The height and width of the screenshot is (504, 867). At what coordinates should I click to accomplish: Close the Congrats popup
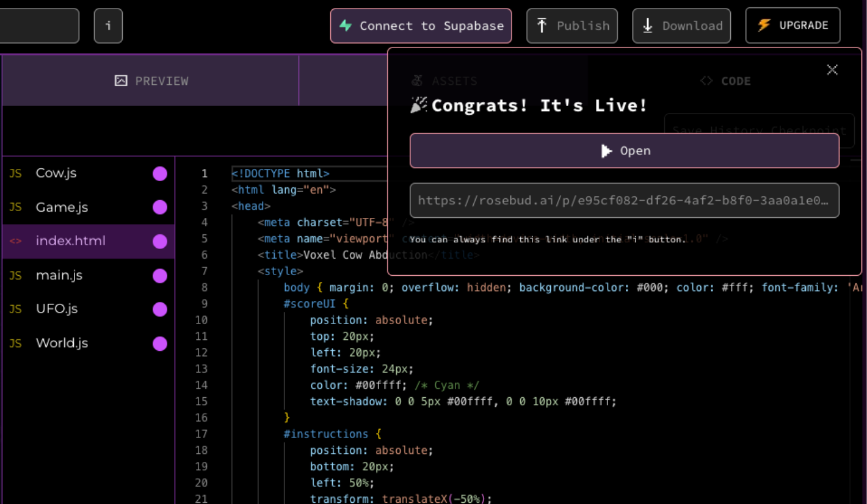(x=832, y=70)
